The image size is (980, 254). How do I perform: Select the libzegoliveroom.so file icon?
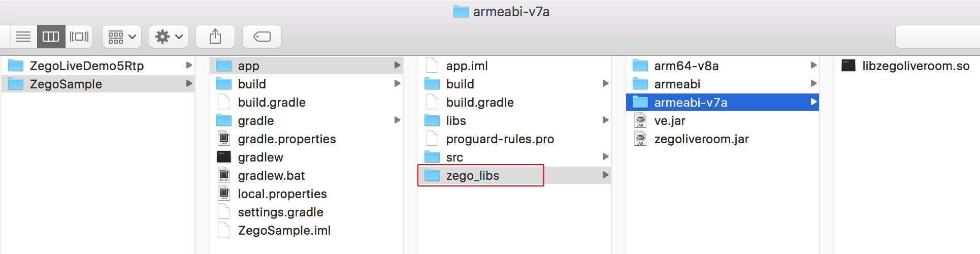coord(848,66)
